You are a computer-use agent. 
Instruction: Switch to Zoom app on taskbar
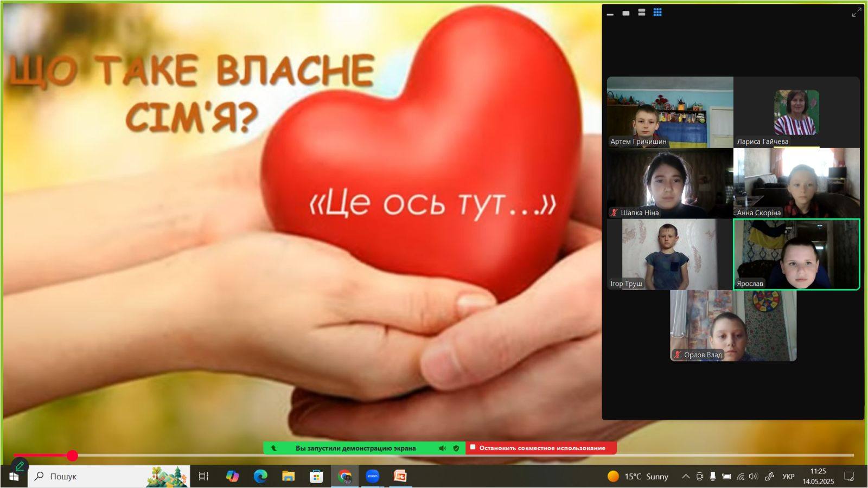click(372, 477)
